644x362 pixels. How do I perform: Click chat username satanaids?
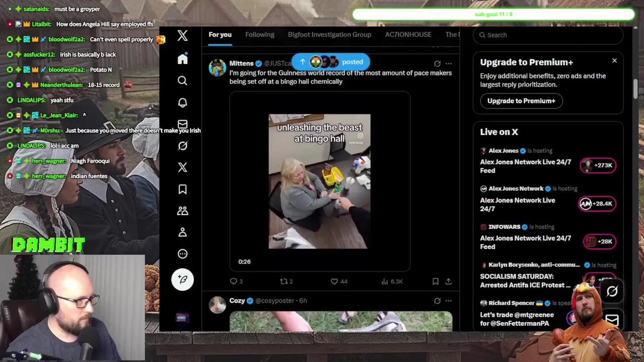(x=36, y=9)
